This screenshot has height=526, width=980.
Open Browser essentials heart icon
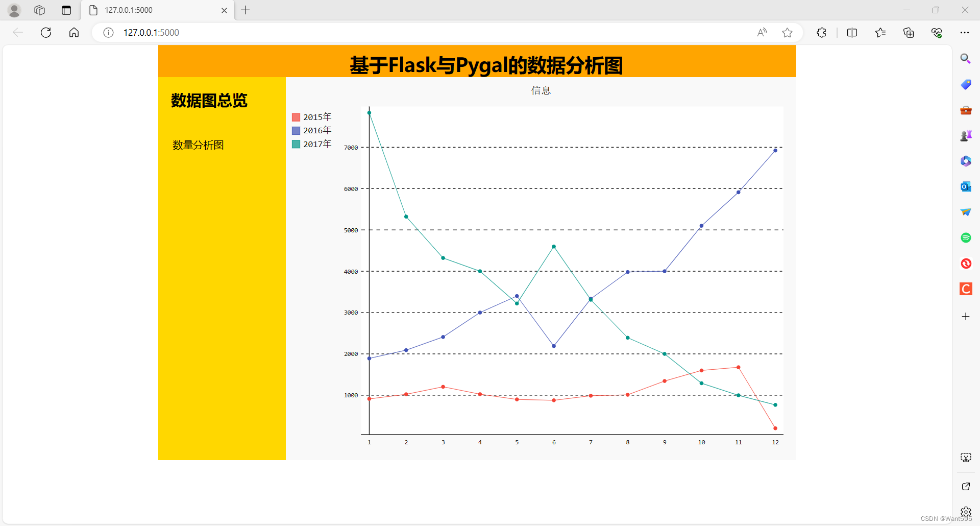[937, 33]
